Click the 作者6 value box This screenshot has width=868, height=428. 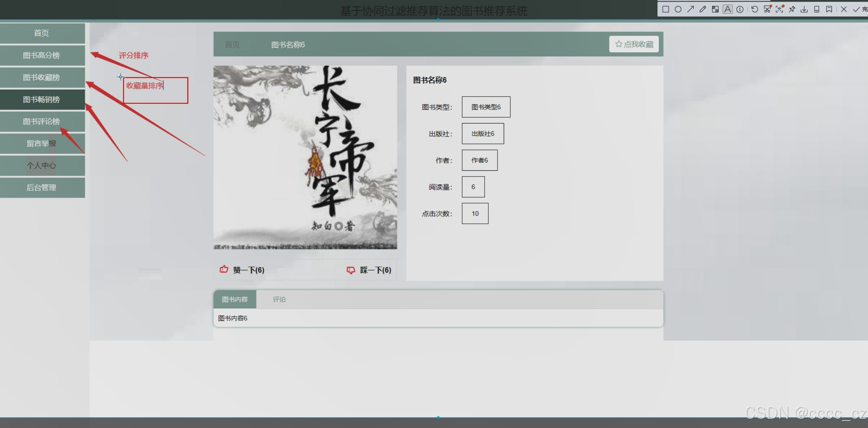point(480,160)
